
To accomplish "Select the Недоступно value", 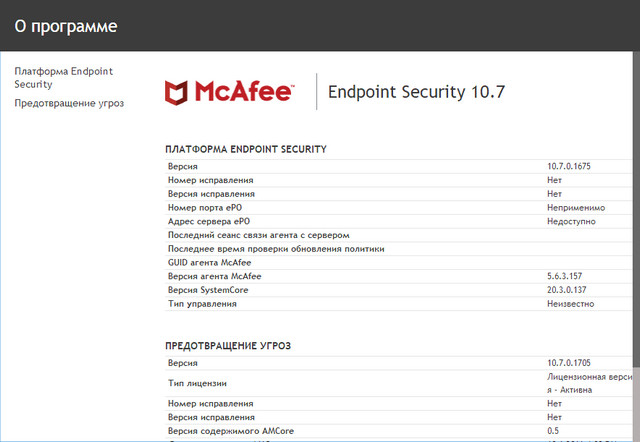I will point(571,221).
